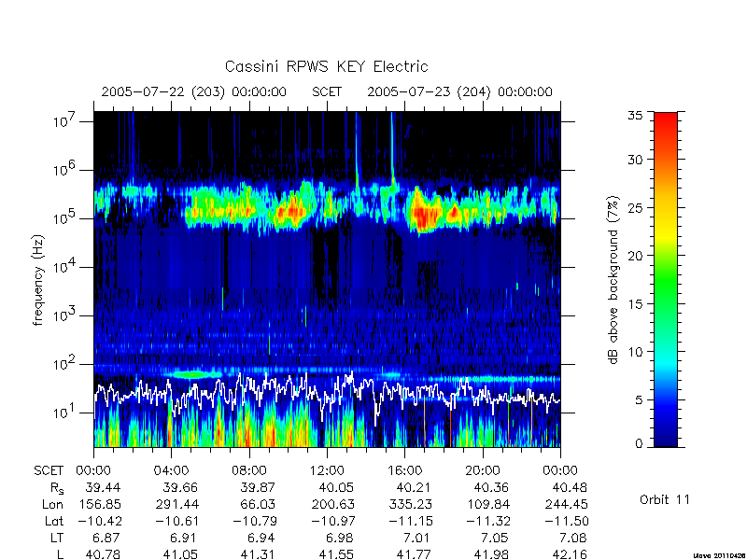The image size is (747, 560).
Task: Click the Lon value '291.44'
Action: pos(177,504)
